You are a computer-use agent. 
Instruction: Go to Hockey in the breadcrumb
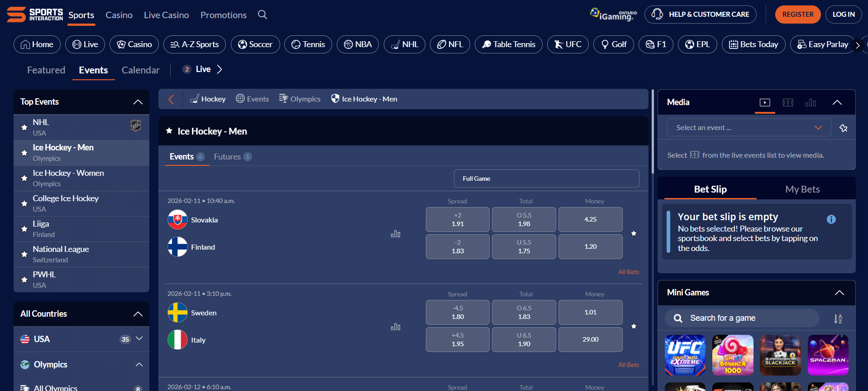click(208, 99)
